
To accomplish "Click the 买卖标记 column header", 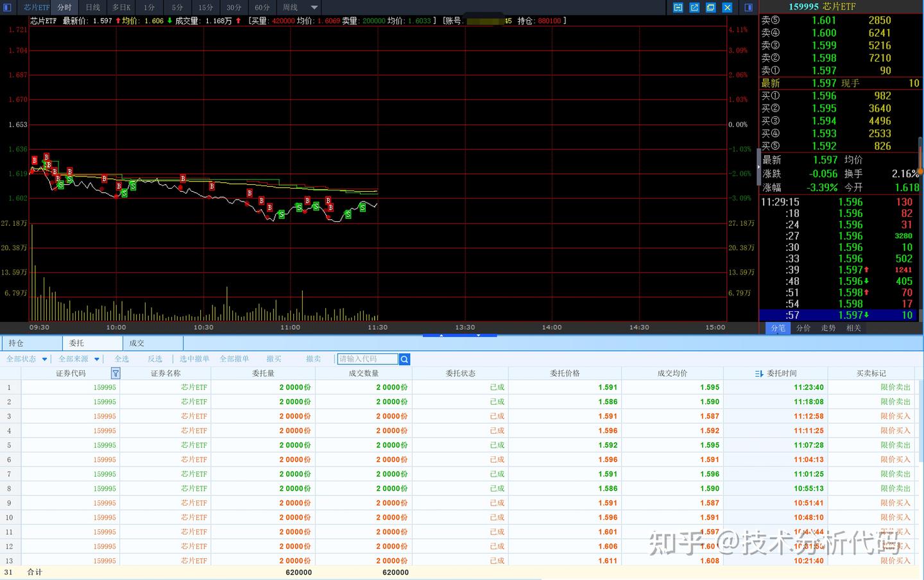I will click(x=871, y=373).
